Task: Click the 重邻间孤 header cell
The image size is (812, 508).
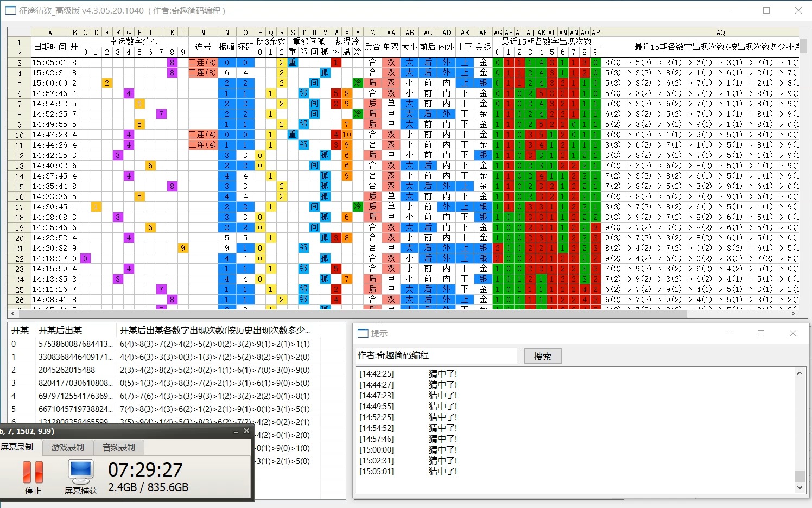Action: click(x=308, y=41)
